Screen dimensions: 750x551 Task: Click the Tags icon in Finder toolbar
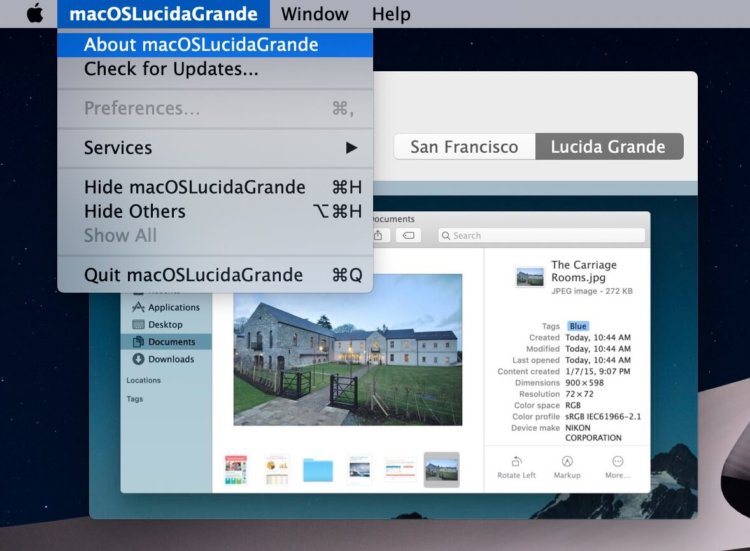(x=408, y=235)
